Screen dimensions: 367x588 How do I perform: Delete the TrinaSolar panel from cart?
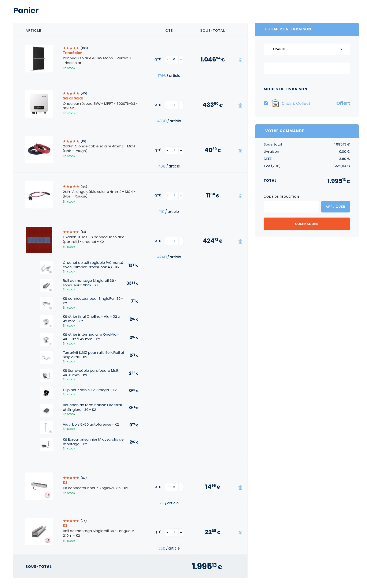click(x=240, y=60)
